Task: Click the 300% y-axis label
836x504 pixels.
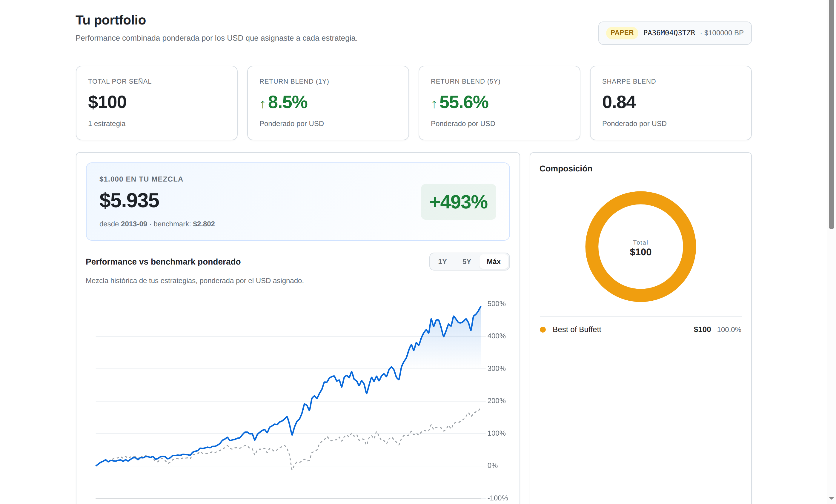Action: coord(496,368)
